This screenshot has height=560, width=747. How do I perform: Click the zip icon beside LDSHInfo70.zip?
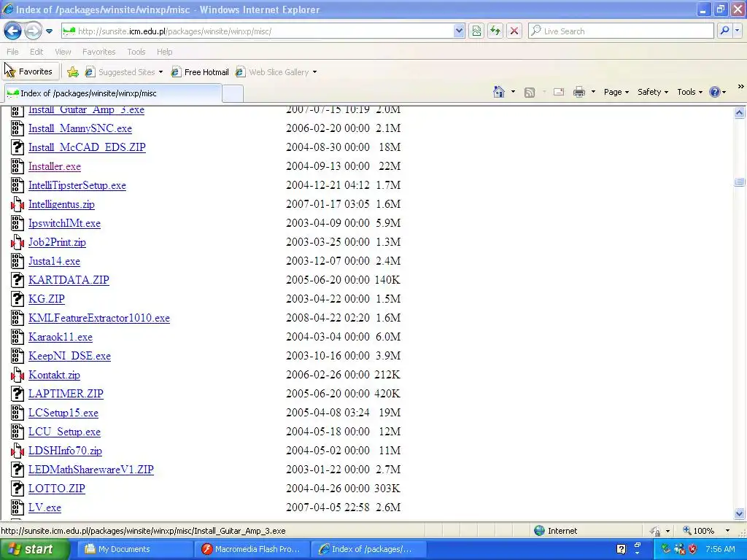[18, 451]
